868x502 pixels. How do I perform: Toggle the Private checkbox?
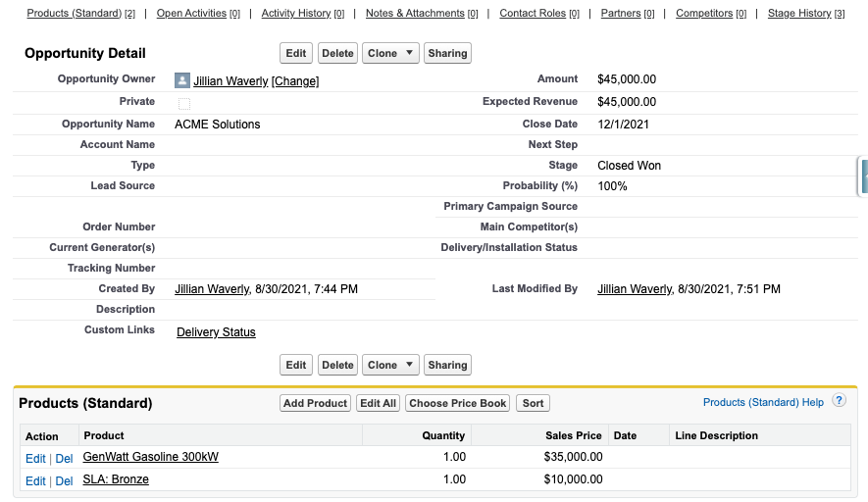184,104
